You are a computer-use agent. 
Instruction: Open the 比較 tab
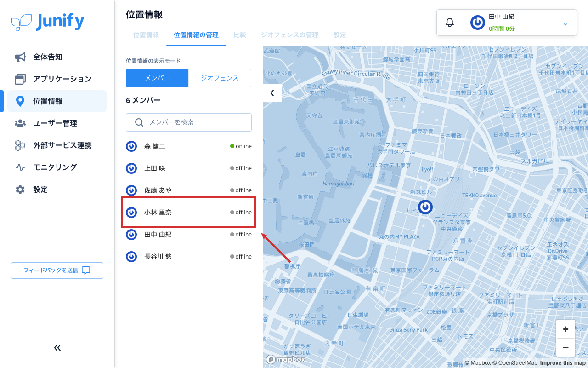(240, 35)
